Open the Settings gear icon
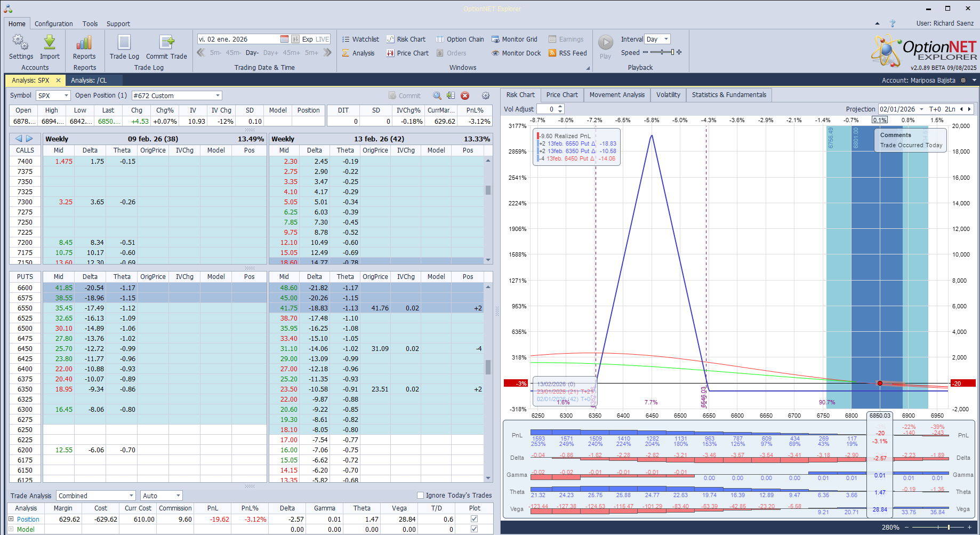The image size is (980, 535). [21, 44]
